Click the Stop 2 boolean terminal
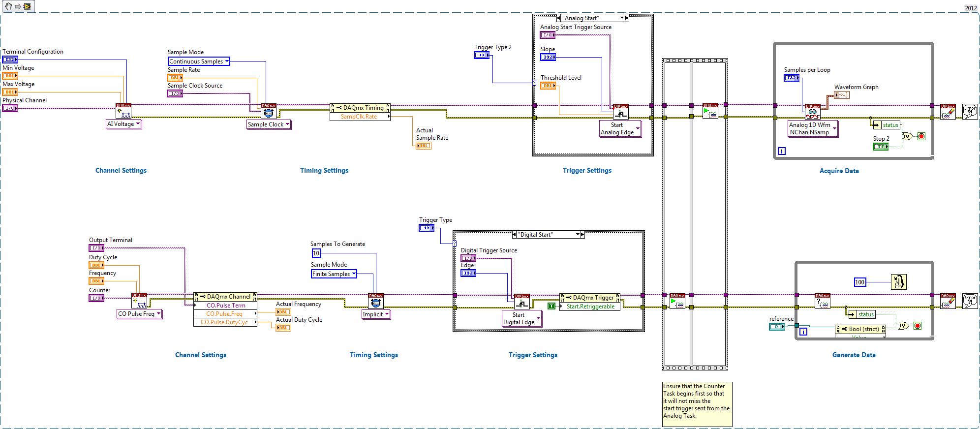 pos(881,147)
